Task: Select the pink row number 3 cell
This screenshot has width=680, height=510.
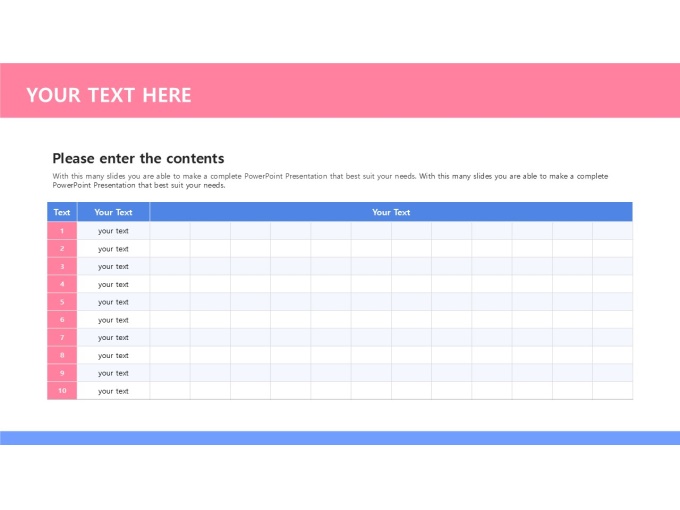Action: pos(62,266)
